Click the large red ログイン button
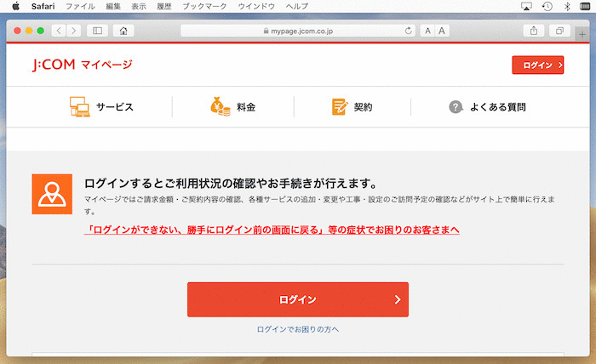 tap(298, 299)
